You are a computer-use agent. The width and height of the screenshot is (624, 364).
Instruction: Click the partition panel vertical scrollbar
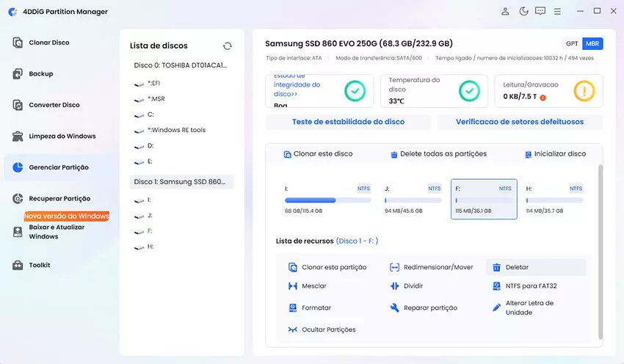click(x=601, y=252)
